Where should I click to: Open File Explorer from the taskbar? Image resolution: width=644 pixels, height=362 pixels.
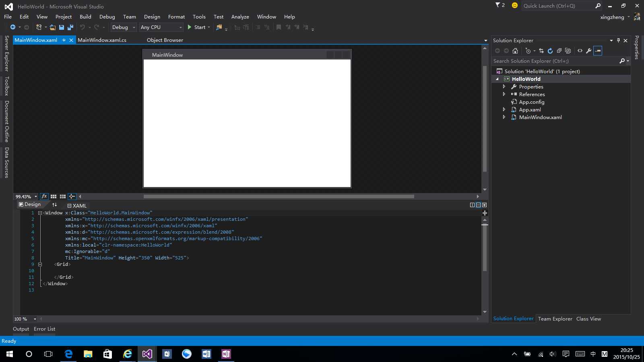(88, 354)
